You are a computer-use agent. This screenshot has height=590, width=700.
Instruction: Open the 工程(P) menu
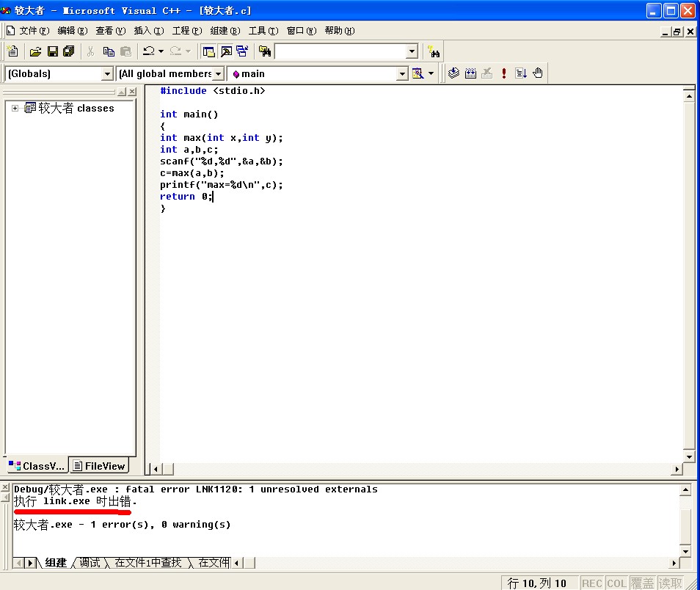187,31
